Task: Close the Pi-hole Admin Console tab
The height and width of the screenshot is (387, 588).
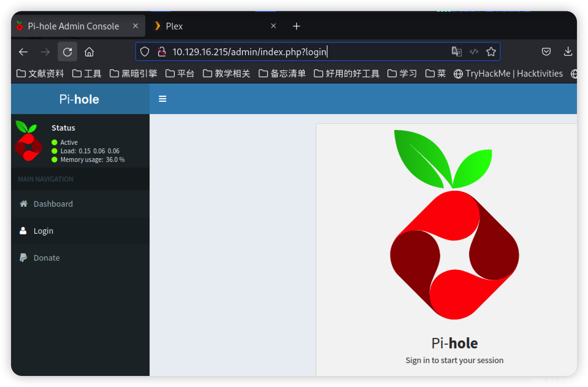Action: 135,26
